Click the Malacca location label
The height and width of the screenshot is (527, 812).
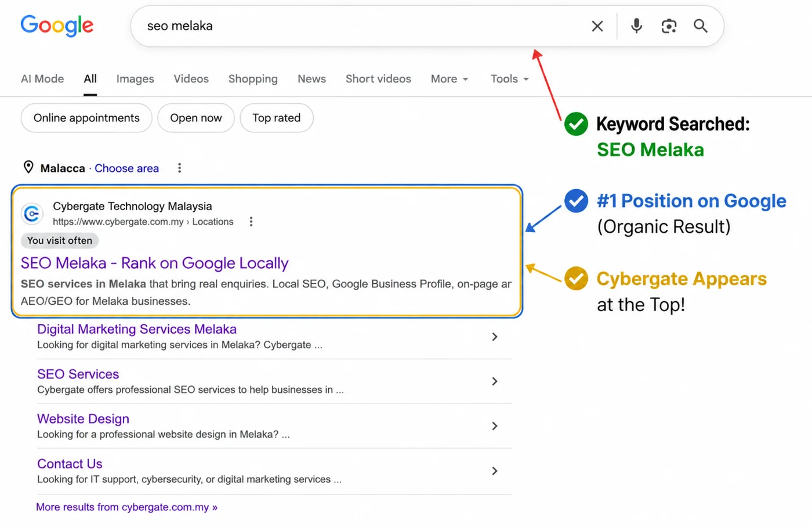coord(63,168)
